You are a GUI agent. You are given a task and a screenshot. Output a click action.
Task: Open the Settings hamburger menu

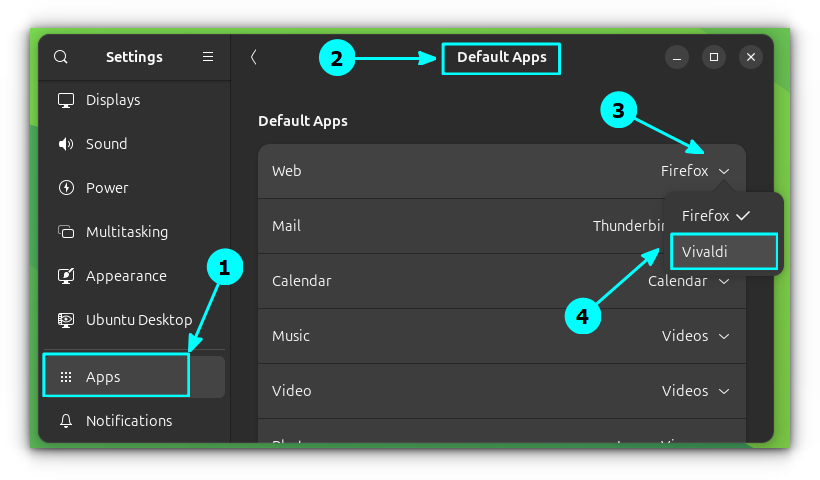pos(208,57)
